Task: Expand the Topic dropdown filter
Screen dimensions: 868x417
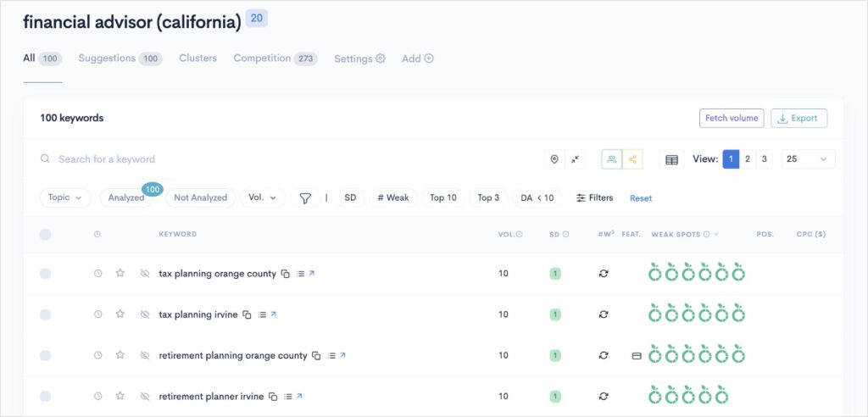Action: pyautogui.click(x=65, y=197)
